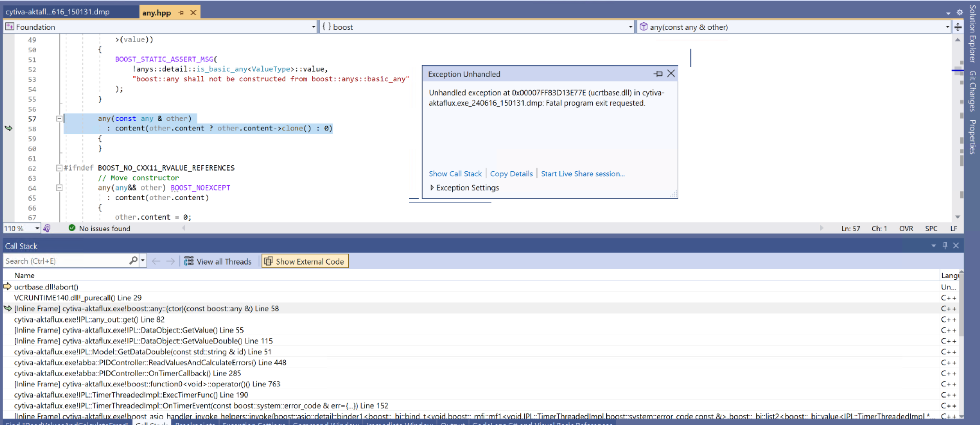Click the current-frame arrow at line 58

(8, 128)
